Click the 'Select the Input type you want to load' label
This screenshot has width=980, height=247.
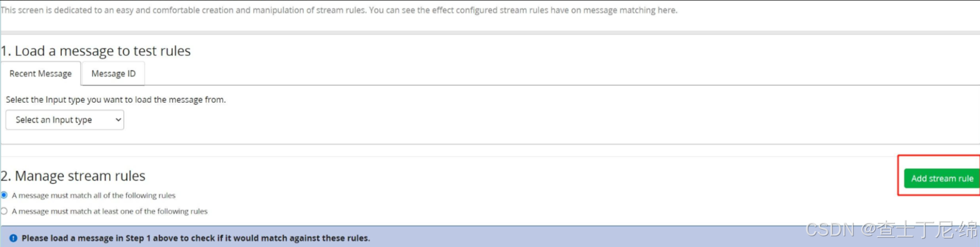[x=116, y=100]
